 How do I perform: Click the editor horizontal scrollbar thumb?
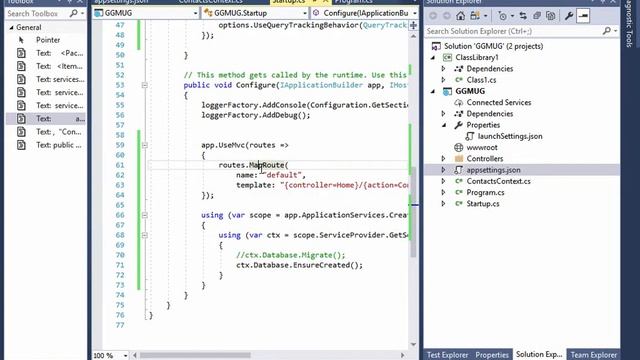coord(195,356)
